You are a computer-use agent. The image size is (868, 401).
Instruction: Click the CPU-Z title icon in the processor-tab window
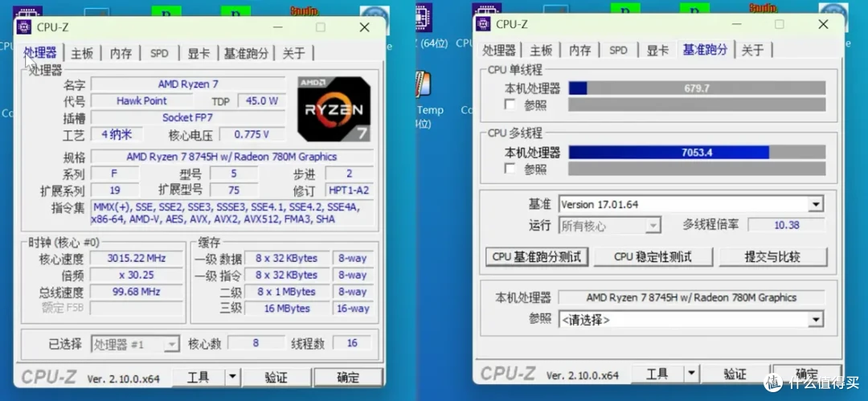pyautogui.click(x=24, y=27)
